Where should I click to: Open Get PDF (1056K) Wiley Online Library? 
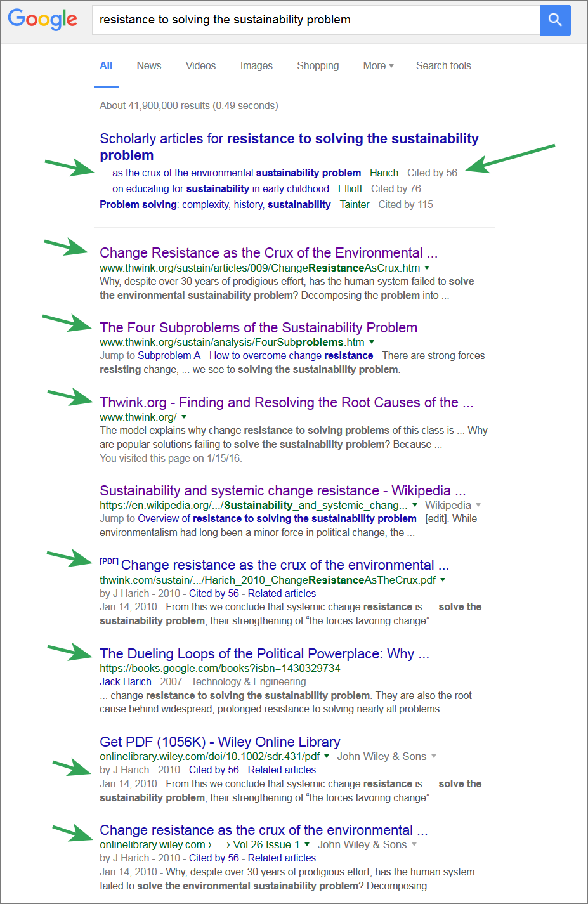(219, 742)
